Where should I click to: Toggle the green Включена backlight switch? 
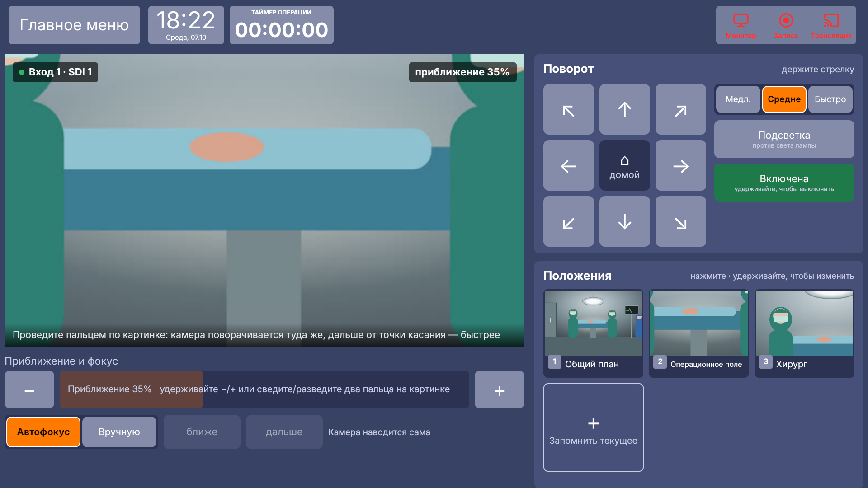[x=784, y=183]
